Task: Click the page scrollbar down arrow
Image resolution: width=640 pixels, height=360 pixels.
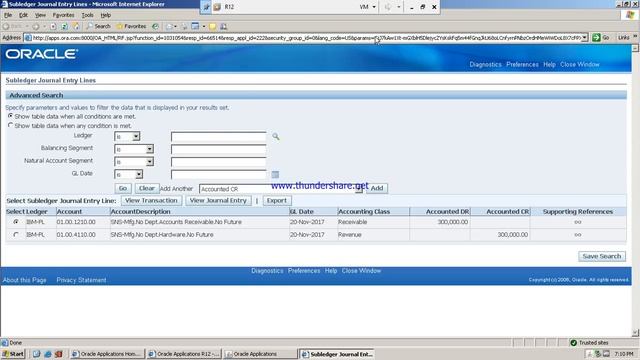Action: [x=635, y=333]
